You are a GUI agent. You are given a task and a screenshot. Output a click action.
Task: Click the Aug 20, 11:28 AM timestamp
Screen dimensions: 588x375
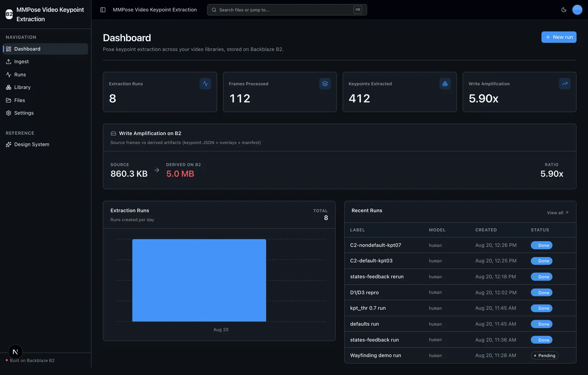495,356
